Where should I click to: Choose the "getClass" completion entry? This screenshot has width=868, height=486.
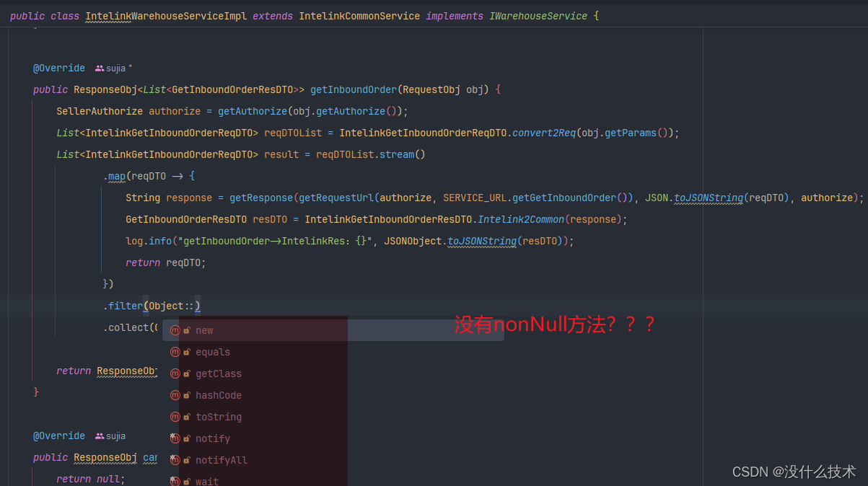point(219,374)
